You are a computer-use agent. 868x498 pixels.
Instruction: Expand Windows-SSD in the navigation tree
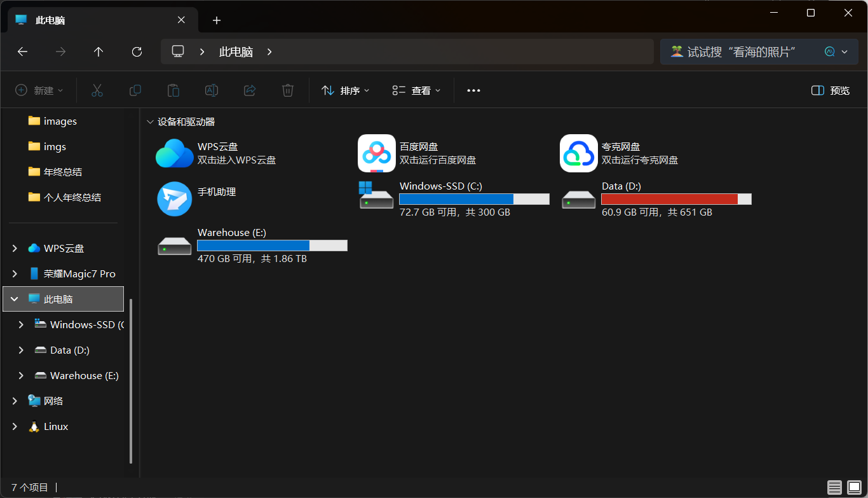point(21,324)
